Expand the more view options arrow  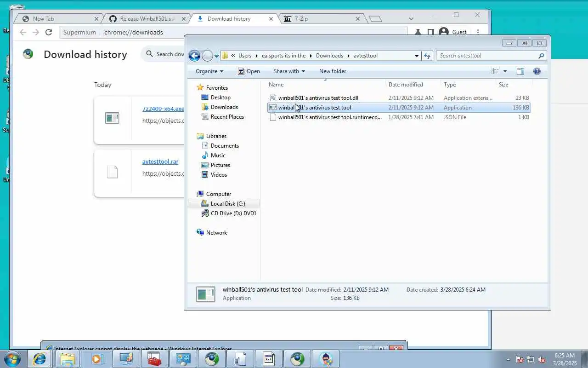click(505, 71)
